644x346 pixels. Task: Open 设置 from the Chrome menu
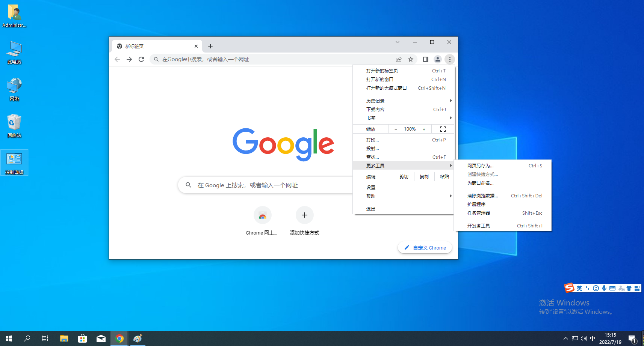403,187
